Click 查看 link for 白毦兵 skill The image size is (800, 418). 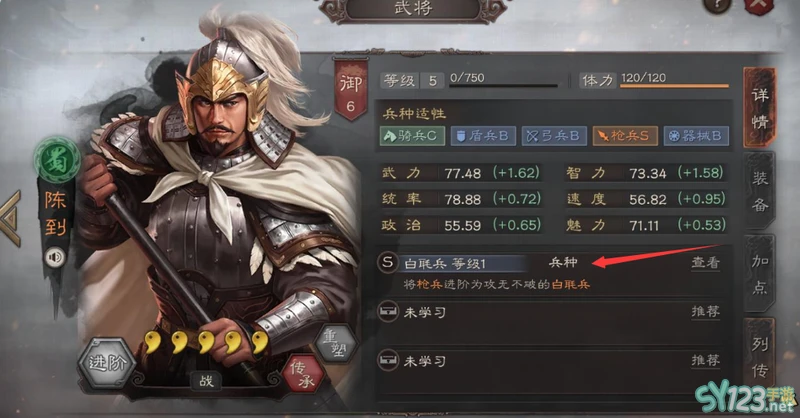(x=706, y=262)
